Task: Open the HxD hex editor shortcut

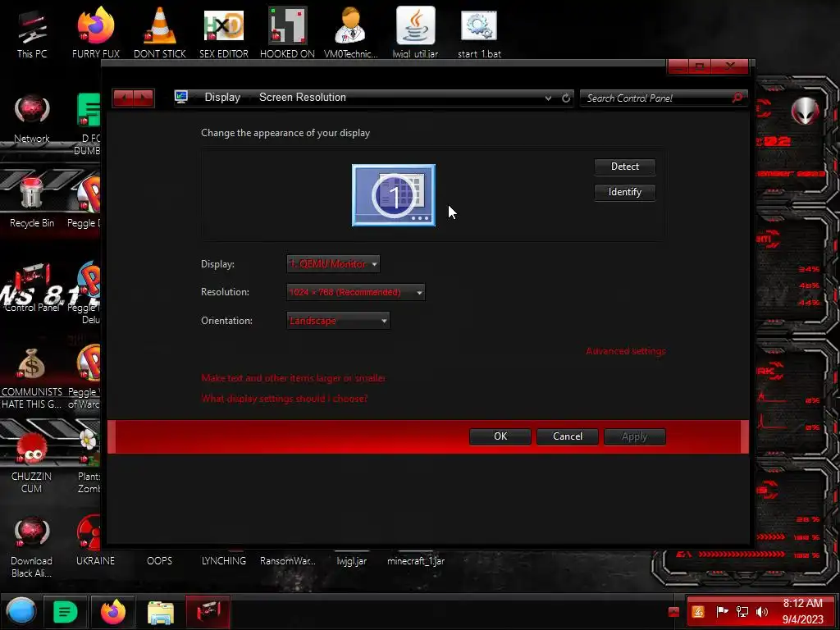Action: pos(223,33)
